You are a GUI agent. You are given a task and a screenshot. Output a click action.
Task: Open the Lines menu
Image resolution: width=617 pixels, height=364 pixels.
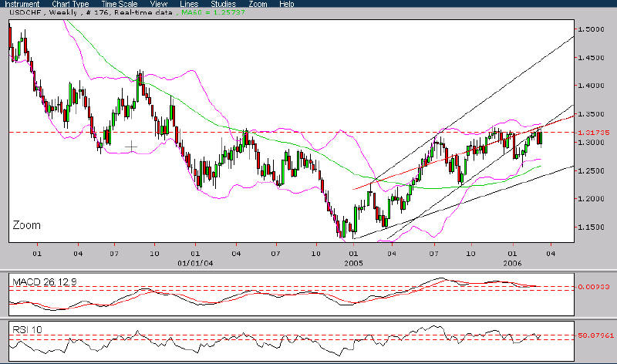189,4
